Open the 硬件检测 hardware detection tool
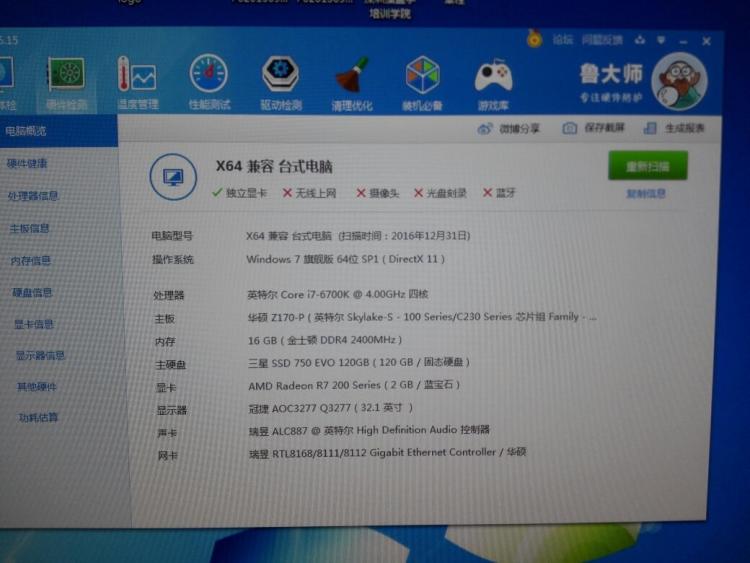This screenshot has width=750, height=563. pyautogui.click(x=66, y=84)
